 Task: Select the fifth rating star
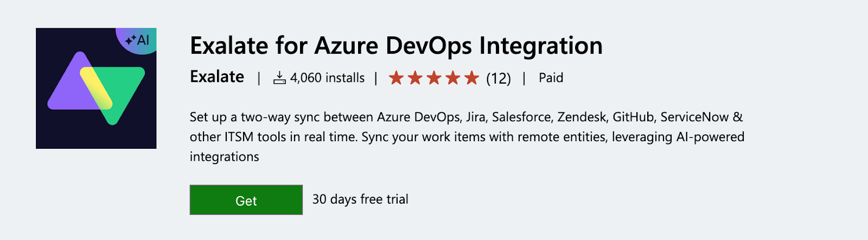(471, 78)
